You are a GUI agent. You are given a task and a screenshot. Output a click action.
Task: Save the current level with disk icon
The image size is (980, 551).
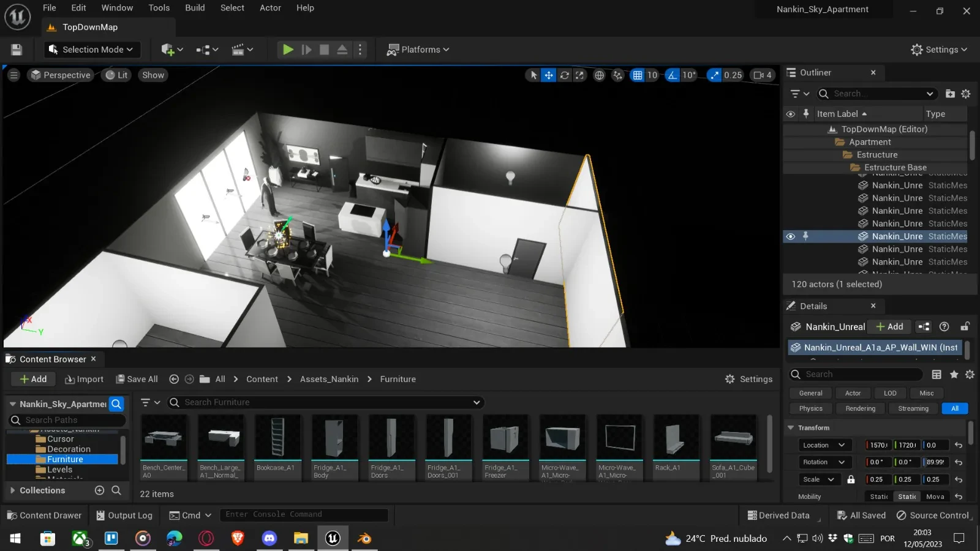(17, 50)
